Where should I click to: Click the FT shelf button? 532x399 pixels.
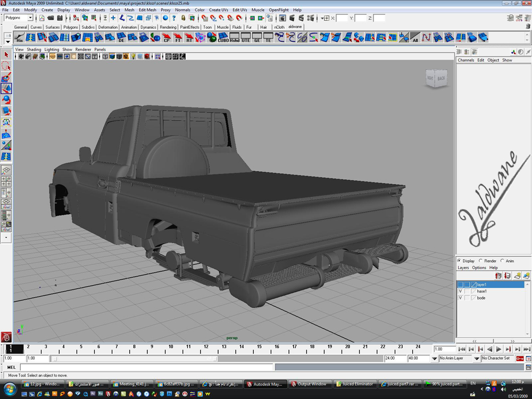178,37
